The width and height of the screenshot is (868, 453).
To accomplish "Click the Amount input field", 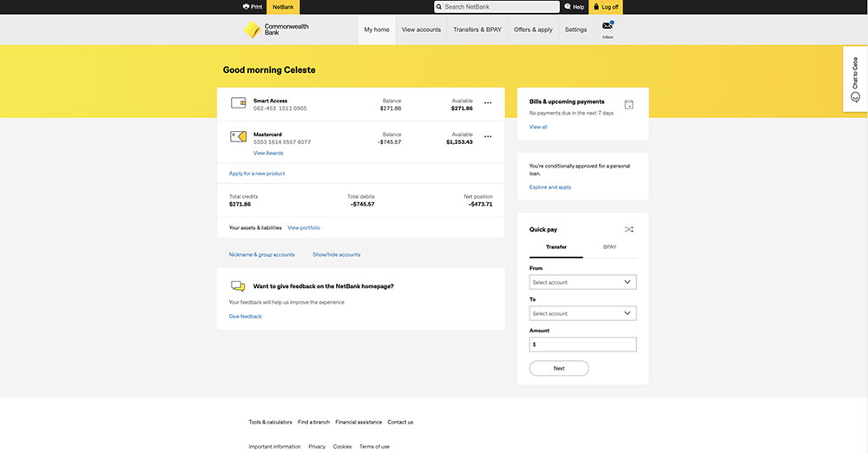I will click(583, 345).
